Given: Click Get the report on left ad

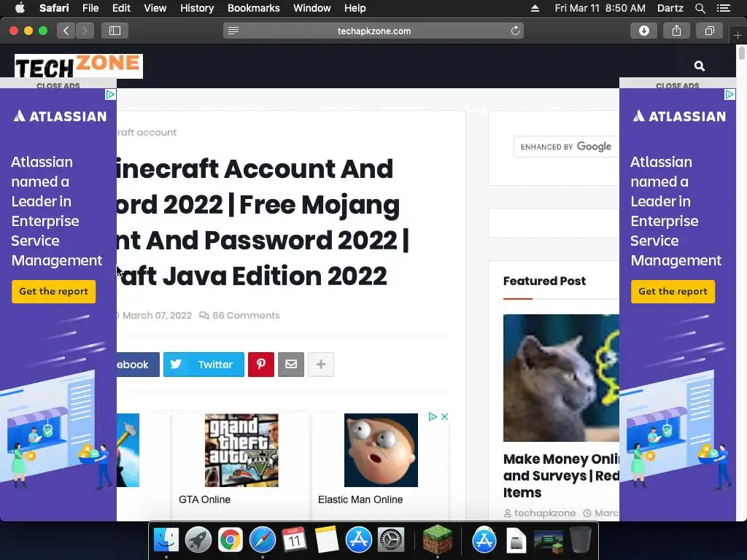Looking at the screenshot, I should (53, 292).
